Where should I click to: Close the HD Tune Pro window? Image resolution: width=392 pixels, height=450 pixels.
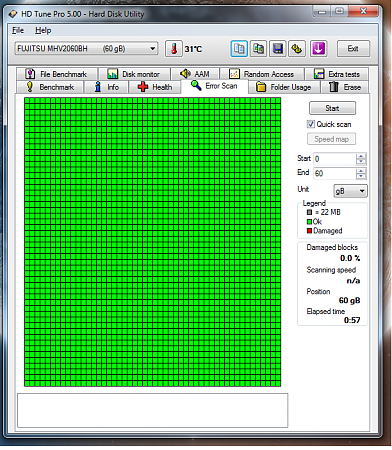coord(363,11)
